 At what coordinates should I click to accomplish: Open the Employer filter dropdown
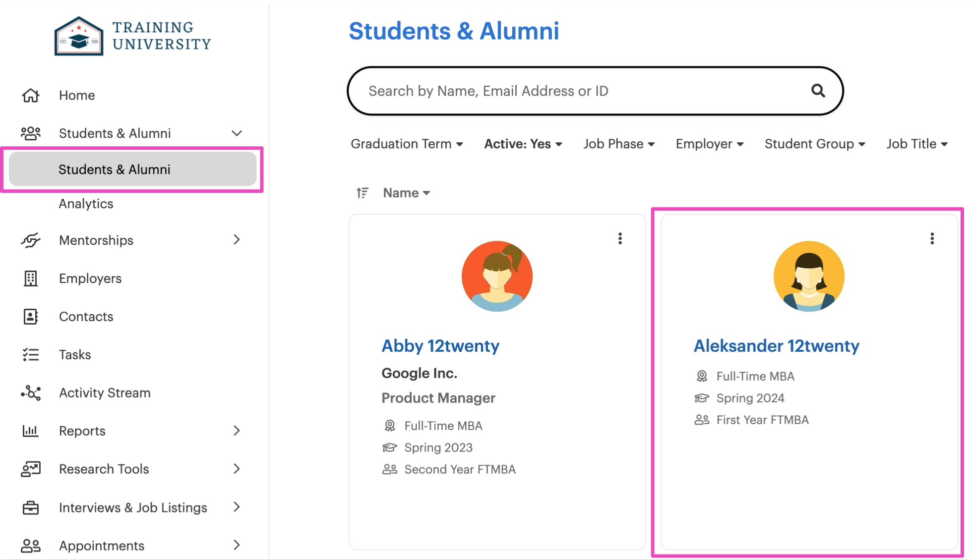point(710,144)
